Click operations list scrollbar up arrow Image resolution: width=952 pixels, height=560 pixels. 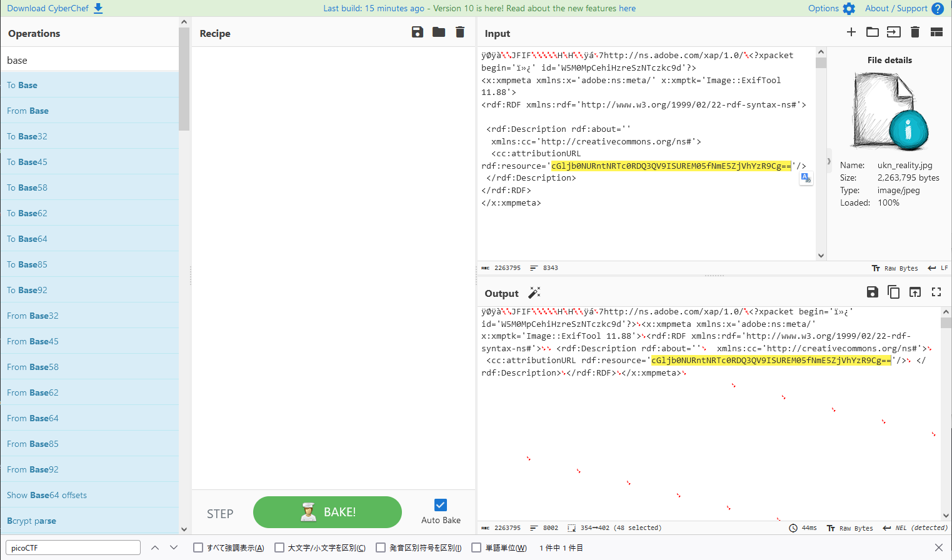point(184,22)
